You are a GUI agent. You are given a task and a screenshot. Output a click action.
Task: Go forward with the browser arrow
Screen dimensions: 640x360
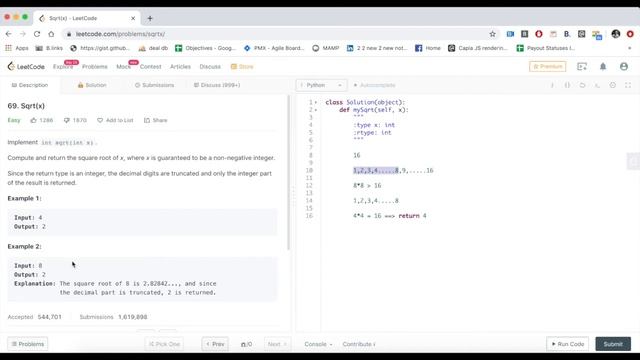pyautogui.click(x=23, y=34)
